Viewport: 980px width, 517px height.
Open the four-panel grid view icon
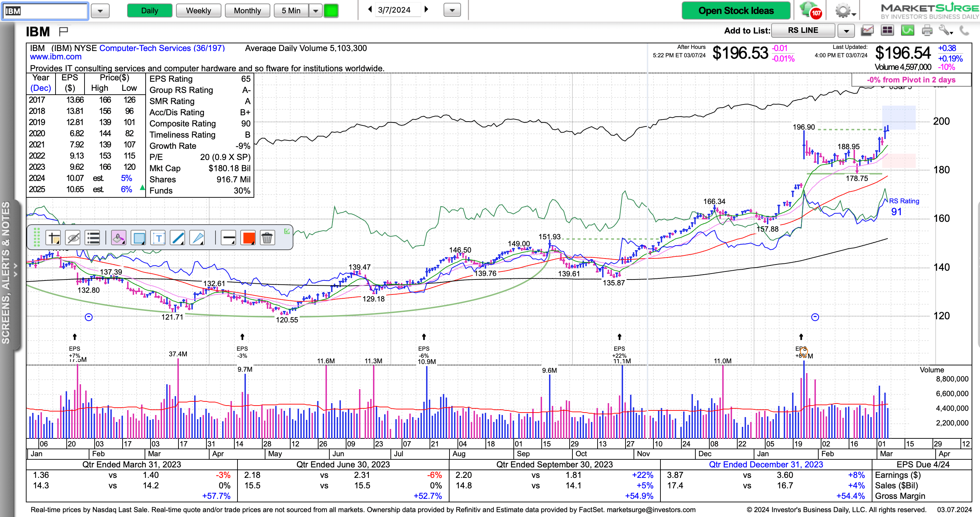[x=887, y=30]
